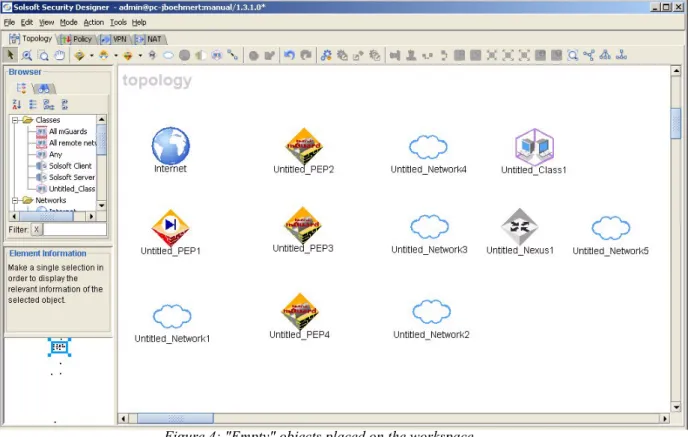Switch to Browser binoculars search tab

pyautogui.click(x=43, y=89)
